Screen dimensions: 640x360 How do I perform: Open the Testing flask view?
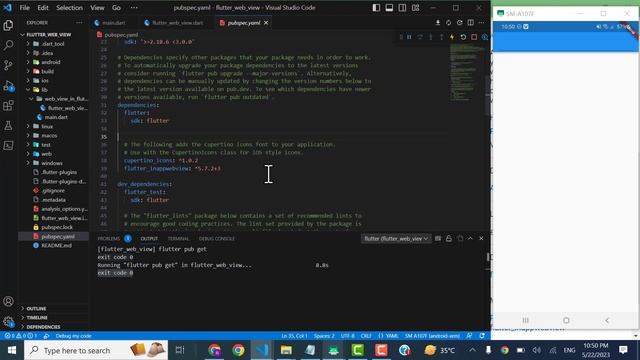point(8,126)
